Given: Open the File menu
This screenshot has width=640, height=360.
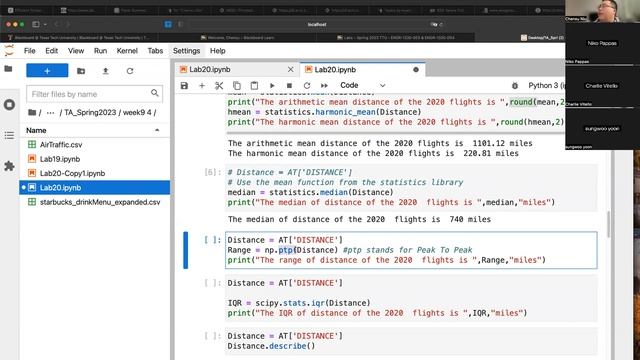Looking at the screenshot, I should [x=29, y=51].
